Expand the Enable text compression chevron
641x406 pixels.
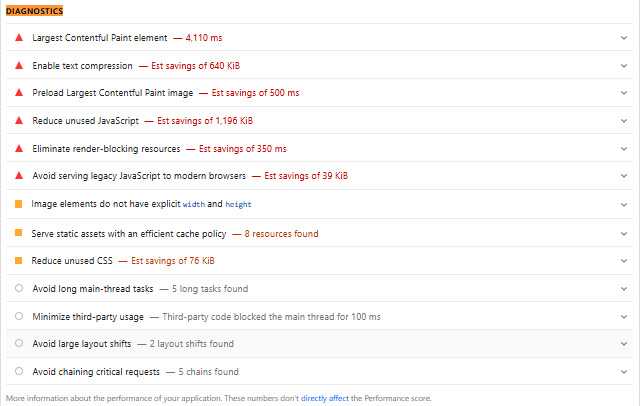623,65
